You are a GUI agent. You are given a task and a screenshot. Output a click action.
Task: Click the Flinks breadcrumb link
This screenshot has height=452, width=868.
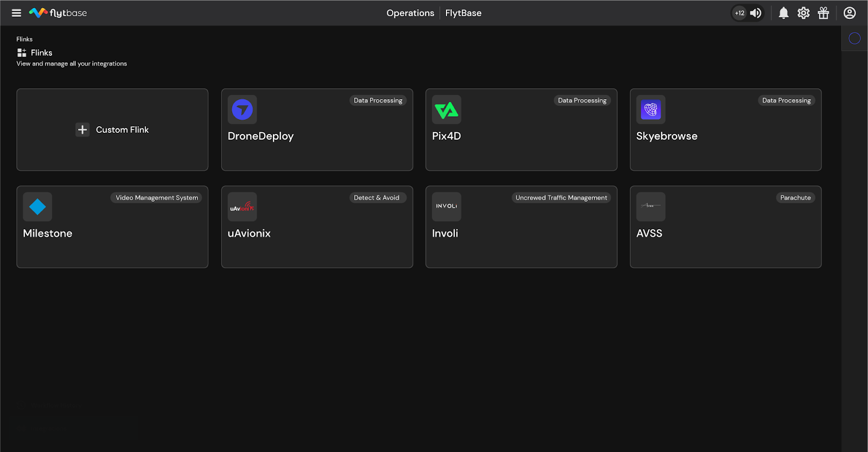click(24, 39)
